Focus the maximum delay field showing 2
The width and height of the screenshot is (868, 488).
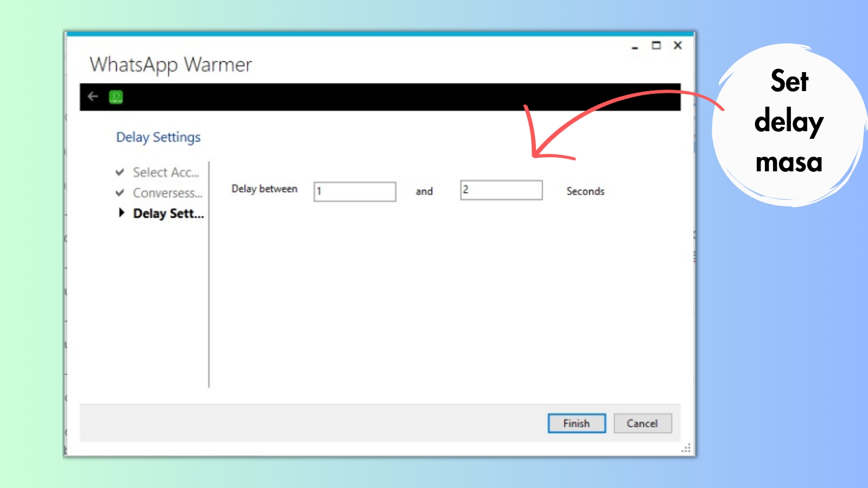click(x=501, y=190)
